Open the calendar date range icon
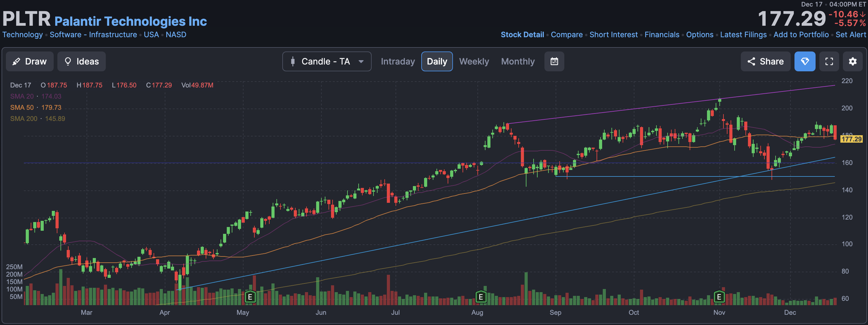This screenshot has width=868, height=325. (554, 61)
